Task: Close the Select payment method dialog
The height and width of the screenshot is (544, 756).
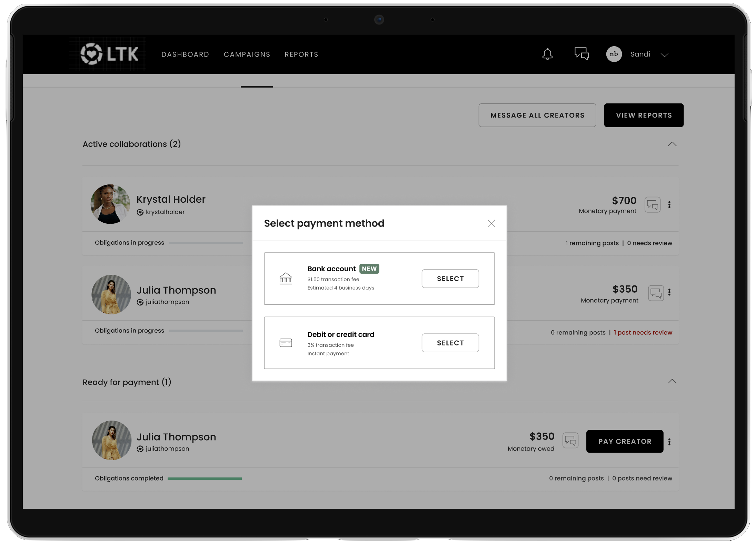Action: [491, 223]
